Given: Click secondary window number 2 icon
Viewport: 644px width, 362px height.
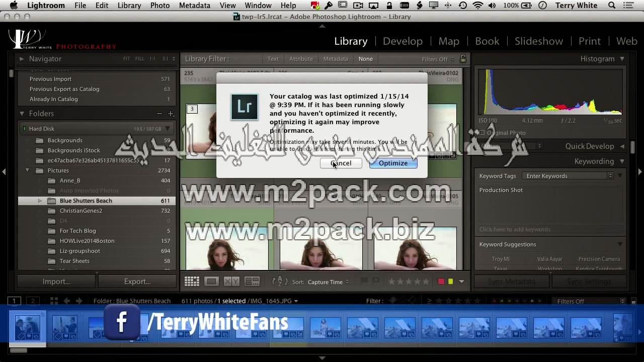Looking at the screenshot, I should click(x=33, y=301).
